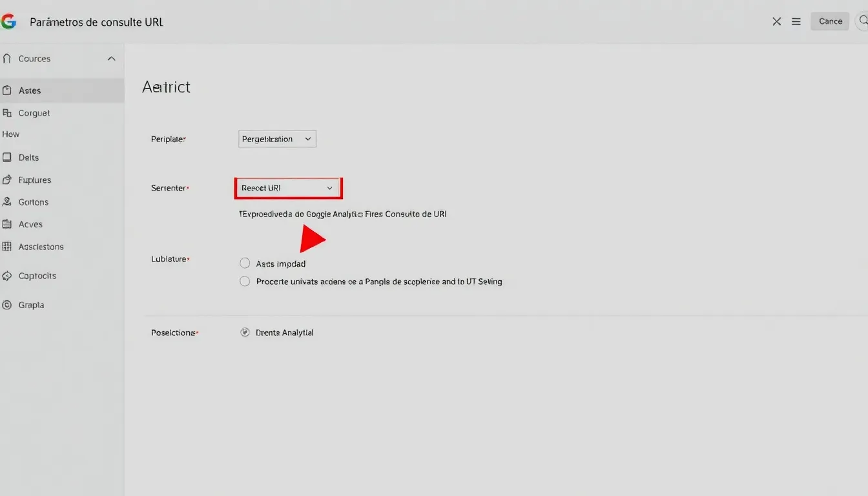The image size is (868, 496).
Task: Close the panel with the X icon
Action: (x=777, y=21)
